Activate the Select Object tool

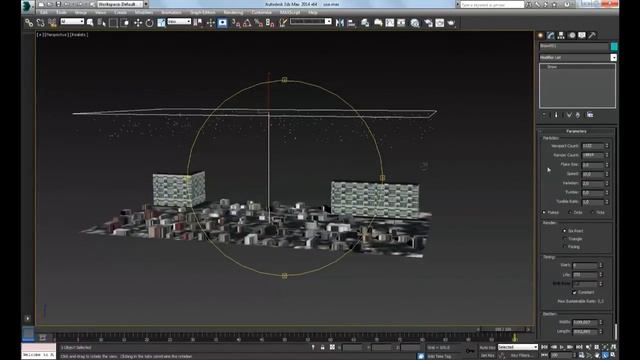[x=90, y=23]
